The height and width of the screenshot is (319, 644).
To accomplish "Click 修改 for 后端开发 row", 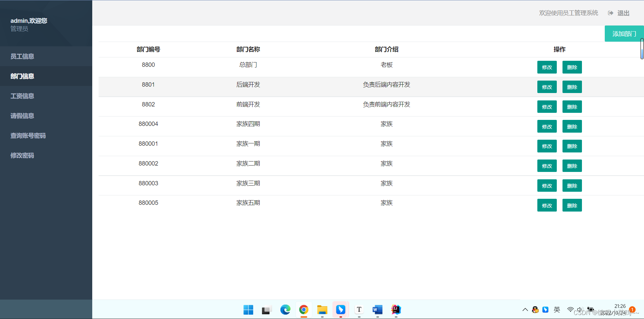I will [x=547, y=87].
